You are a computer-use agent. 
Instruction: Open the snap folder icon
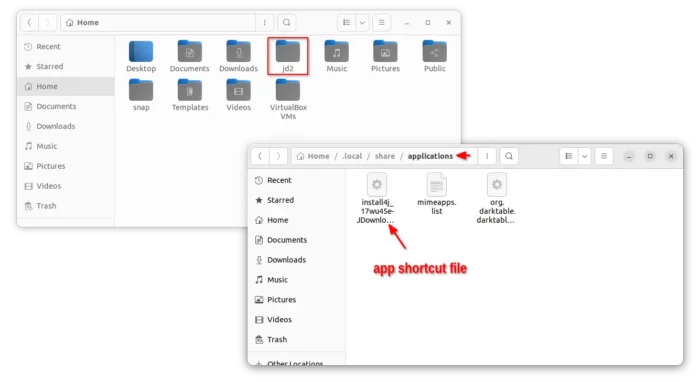141,90
